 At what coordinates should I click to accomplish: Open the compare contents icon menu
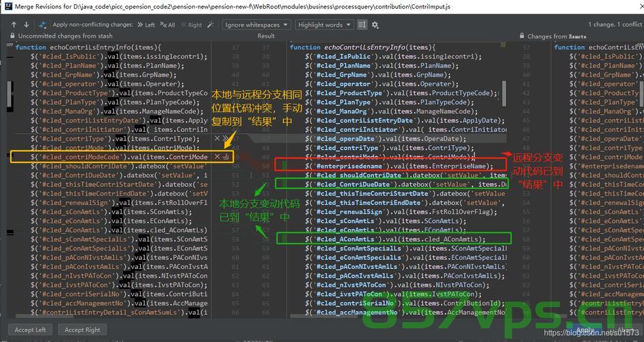[x=42, y=25]
